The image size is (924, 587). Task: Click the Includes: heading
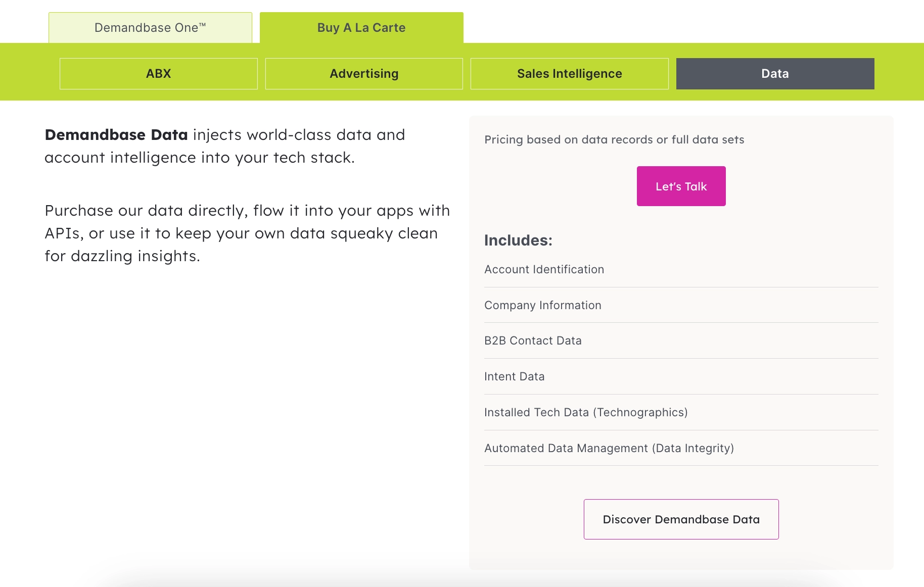point(519,240)
